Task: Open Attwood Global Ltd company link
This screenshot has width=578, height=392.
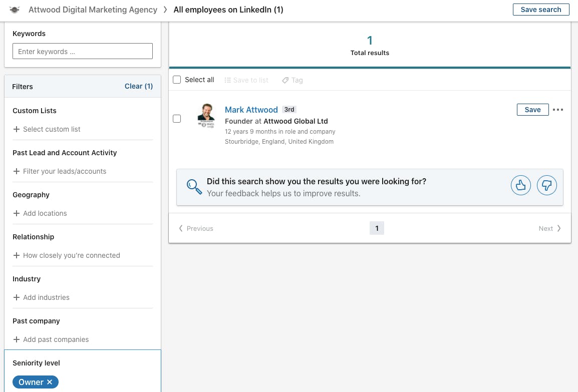Action: click(x=296, y=121)
